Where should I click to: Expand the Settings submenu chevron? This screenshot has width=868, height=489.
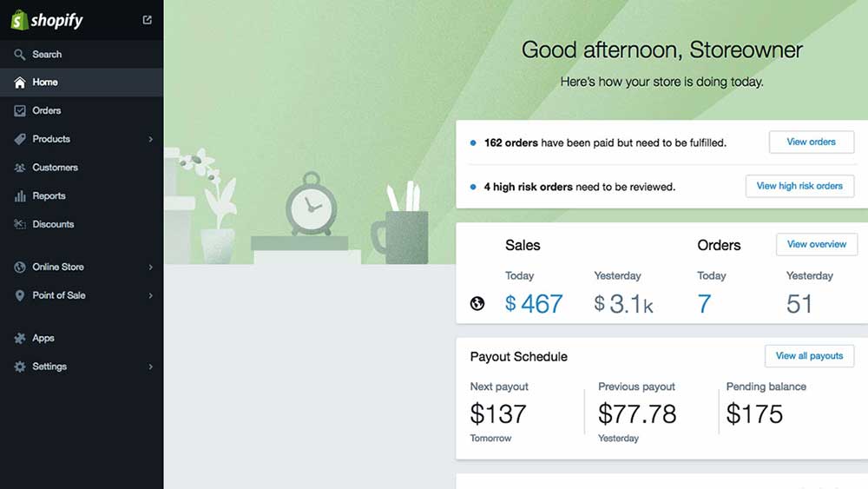[150, 367]
